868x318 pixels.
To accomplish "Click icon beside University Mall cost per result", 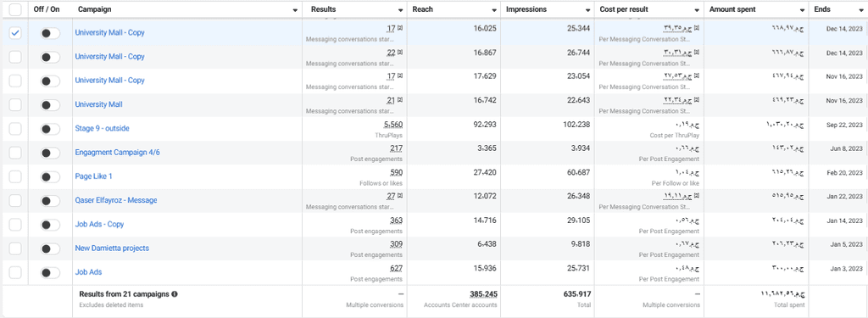I will point(697,100).
